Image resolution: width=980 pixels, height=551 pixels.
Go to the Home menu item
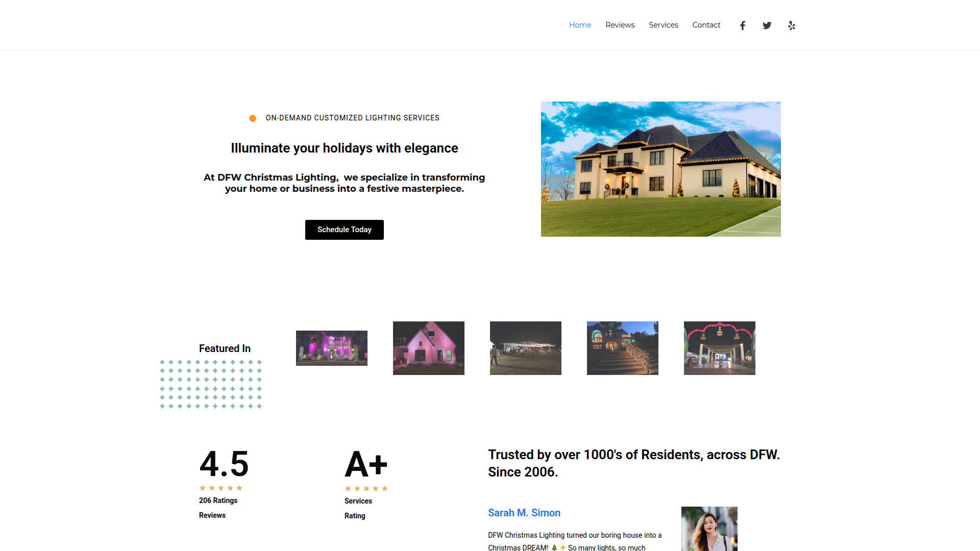[x=580, y=25]
